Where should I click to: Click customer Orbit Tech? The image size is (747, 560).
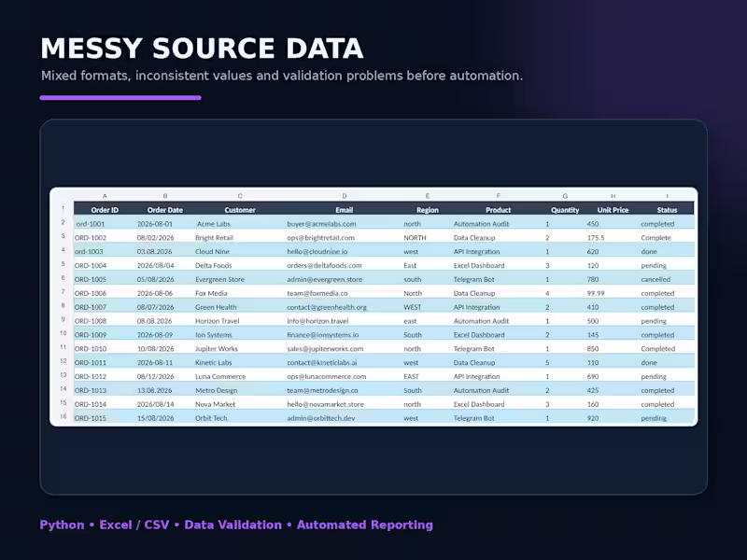coord(211,417)
